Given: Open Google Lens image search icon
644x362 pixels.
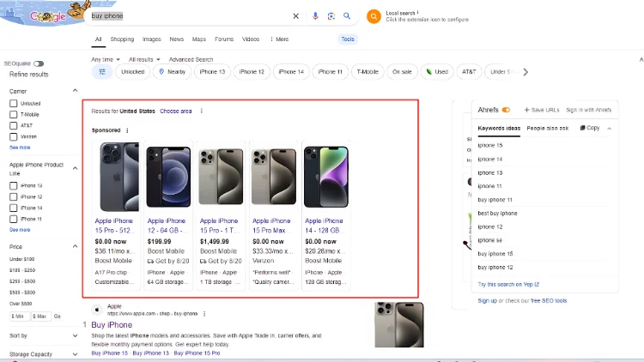Looking at the screenshot, I should tap(331, 16).
